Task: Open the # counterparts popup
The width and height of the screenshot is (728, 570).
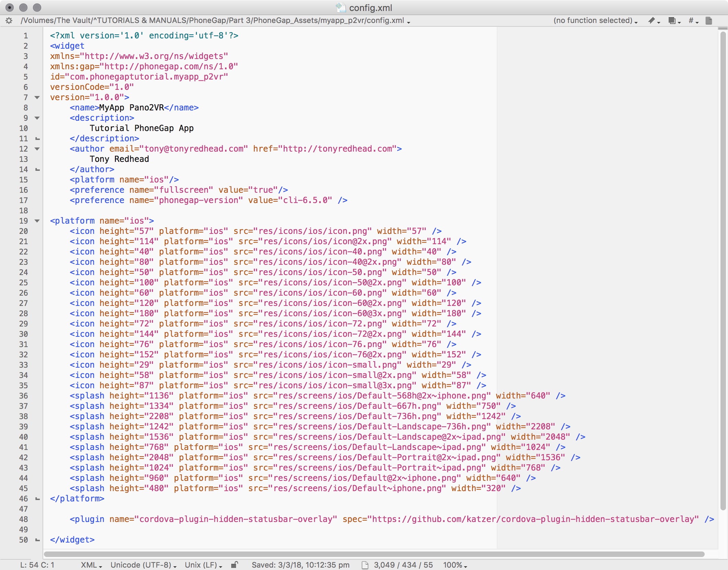Action: point(693,21)
